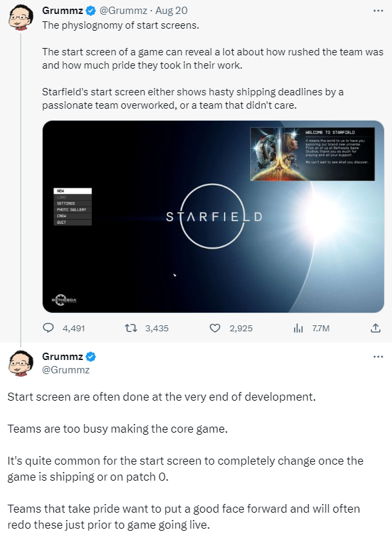The width and height of the screenshot is (392, 536).
Task: Open Grummz avatar on first tweet
Action: (21, 17)
